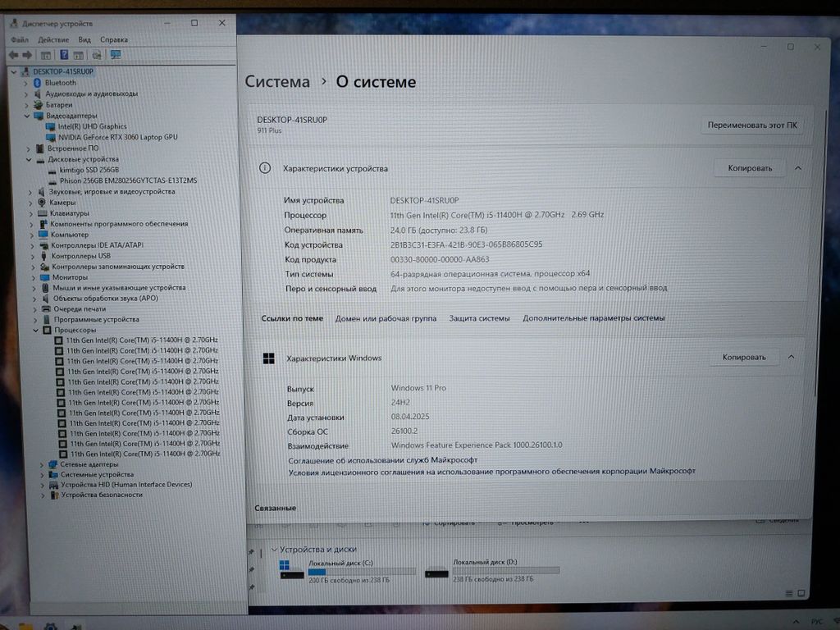840x630 pixels.
Task: Open the Действие menu
Action: tap(53, 39)
